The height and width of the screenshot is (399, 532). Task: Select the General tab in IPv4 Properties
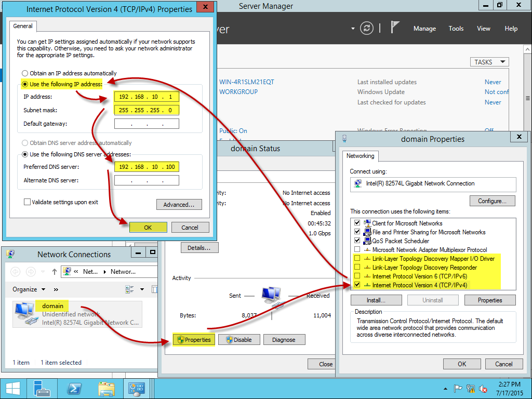point(23,26)
